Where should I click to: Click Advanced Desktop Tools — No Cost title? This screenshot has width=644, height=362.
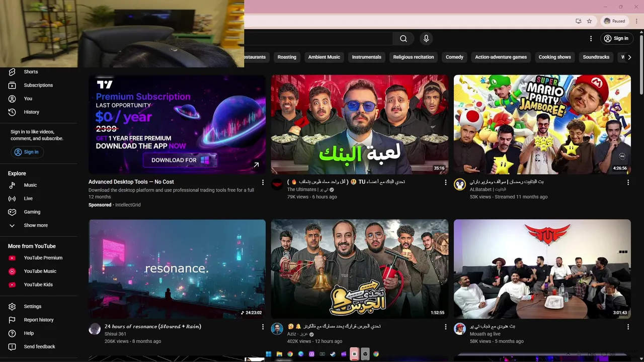[x=131, y=182]
